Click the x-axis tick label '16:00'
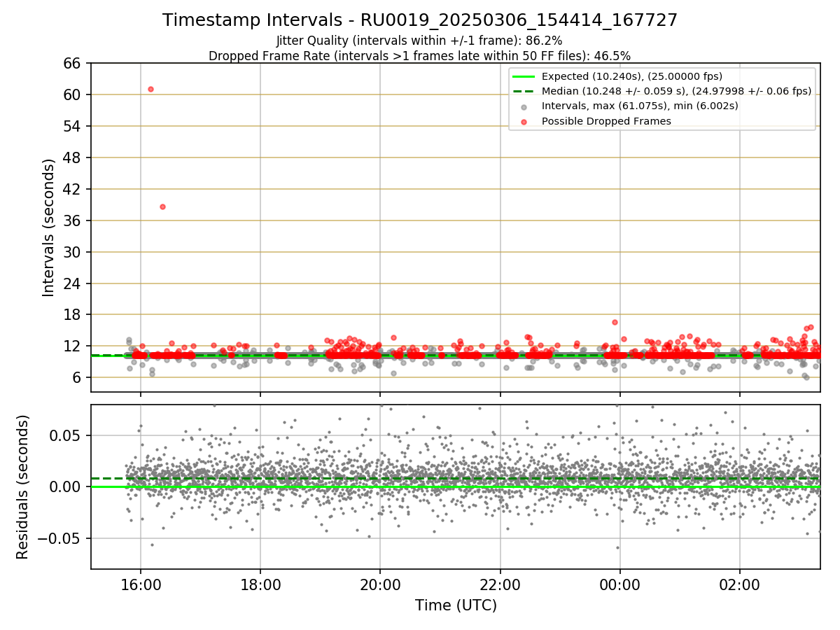Screen dimensions: 840x630 tap(141, 584)
